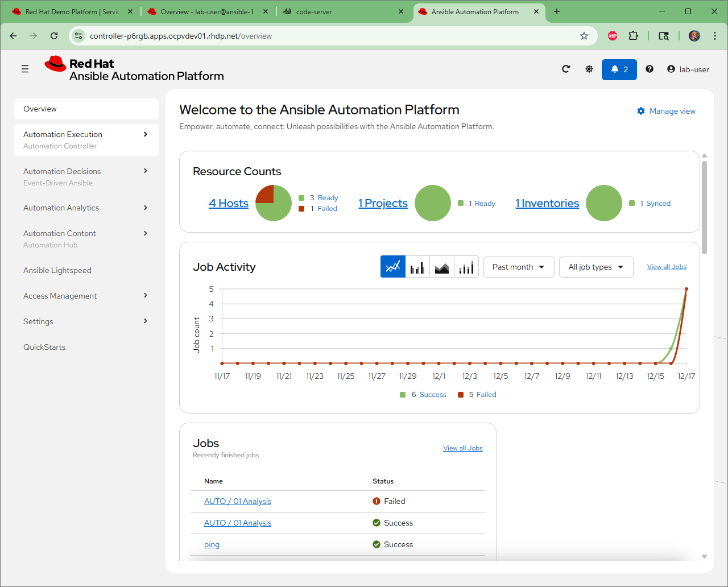This screenshot has height=587, width=728.
Task: Close the code-server browser tab
Action: click(x=401, y=11)
